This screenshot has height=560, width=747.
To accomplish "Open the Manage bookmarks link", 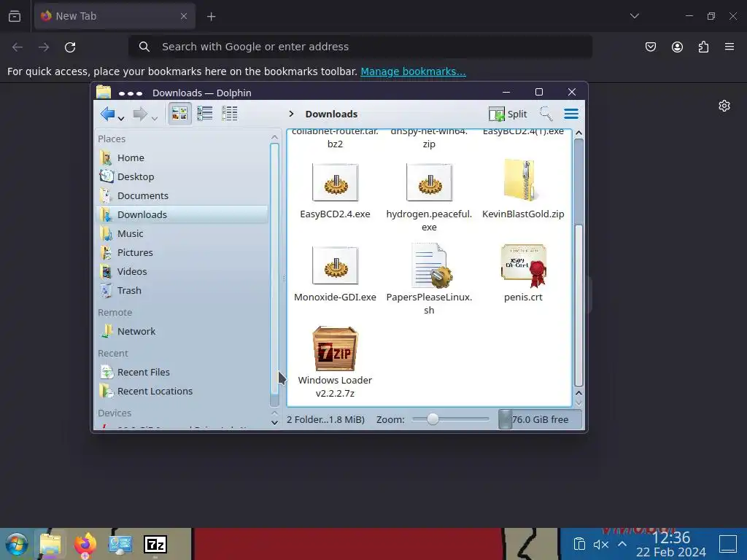I will [x=413, y=71].
